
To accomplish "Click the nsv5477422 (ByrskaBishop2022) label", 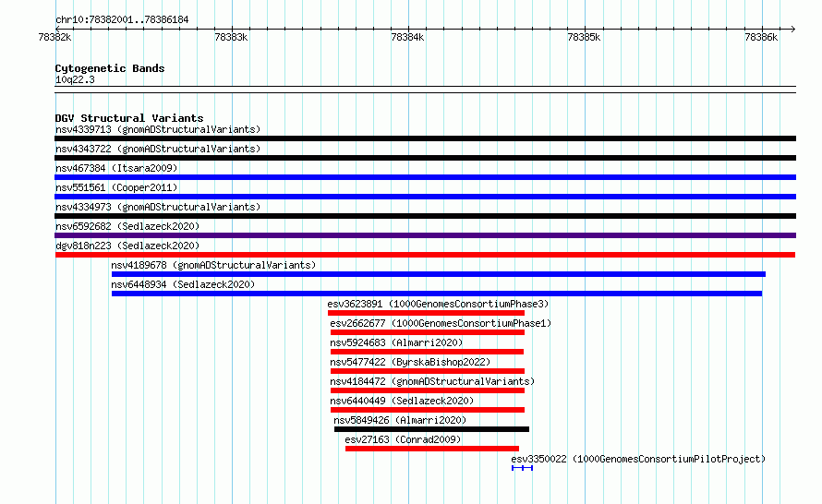I will 410,362.
